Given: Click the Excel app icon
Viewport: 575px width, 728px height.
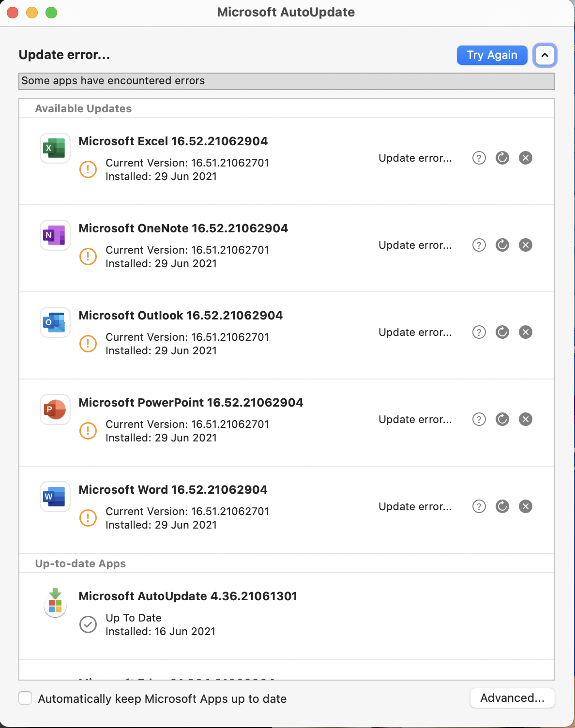Looking at the screenshot, I should (x=55, y=148).
